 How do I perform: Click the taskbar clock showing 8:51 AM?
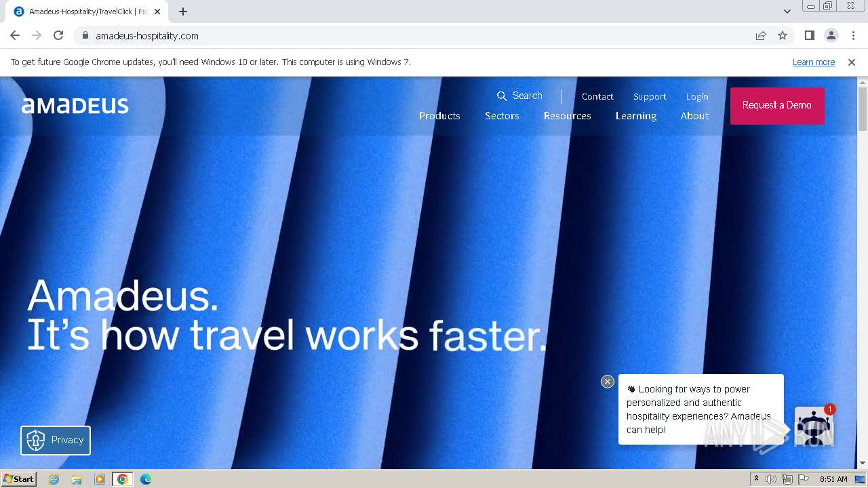833,479
